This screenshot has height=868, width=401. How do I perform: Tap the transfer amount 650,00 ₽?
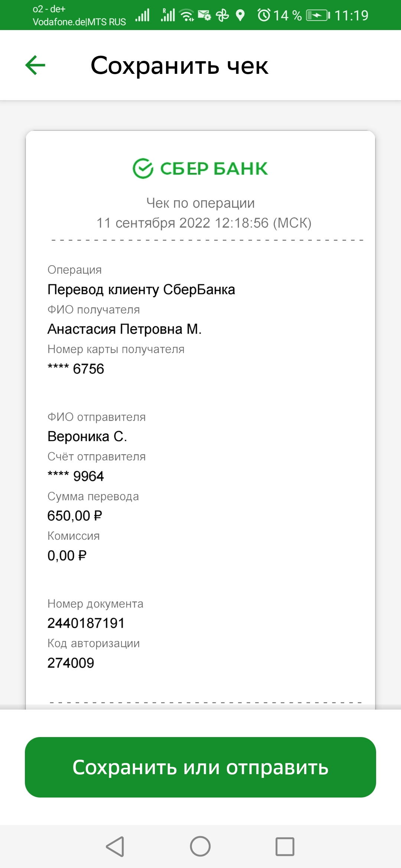[75, 516]
